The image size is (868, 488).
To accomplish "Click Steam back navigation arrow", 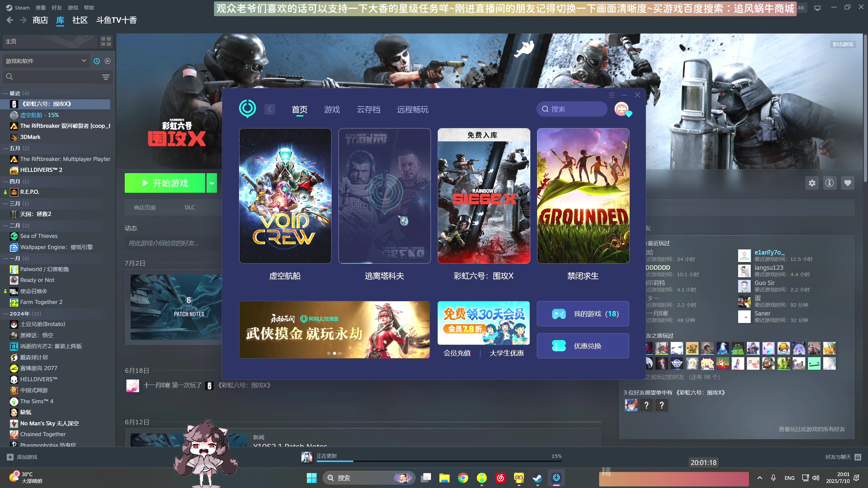I will [10, 20].
